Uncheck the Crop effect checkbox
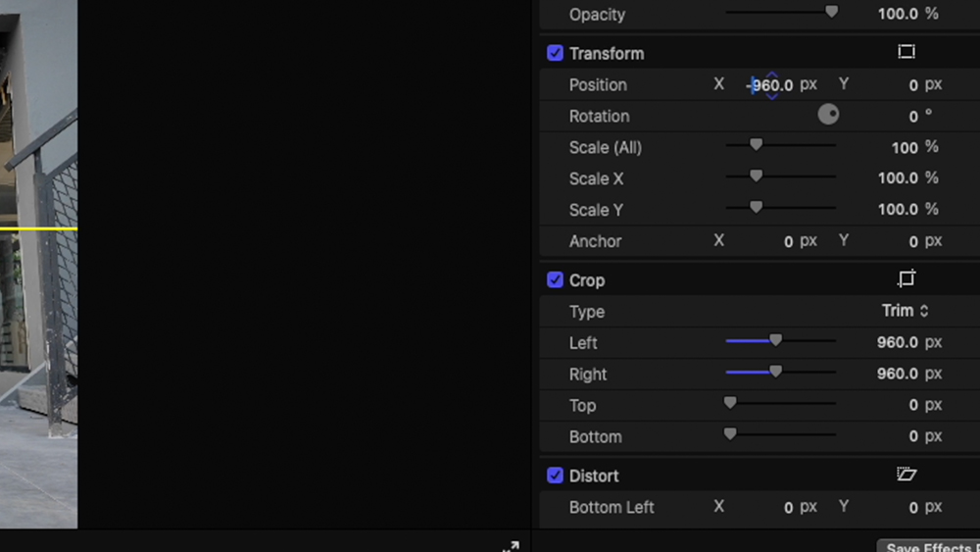Viewport: 980px width, 552px height. click(555, 279)
